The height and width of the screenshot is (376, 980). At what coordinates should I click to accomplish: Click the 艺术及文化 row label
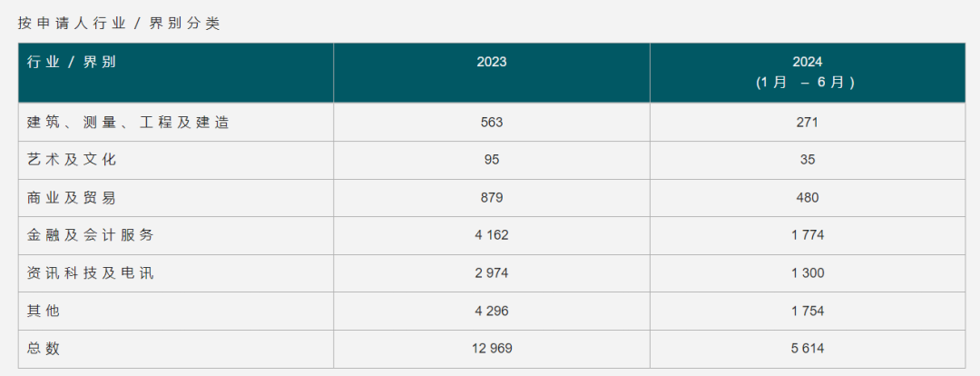[x=72, y=160]
